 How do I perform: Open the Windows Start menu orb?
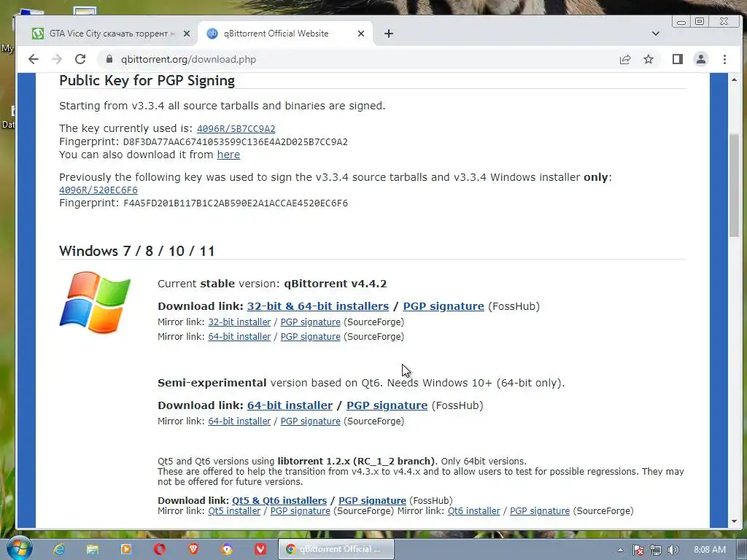19,548
